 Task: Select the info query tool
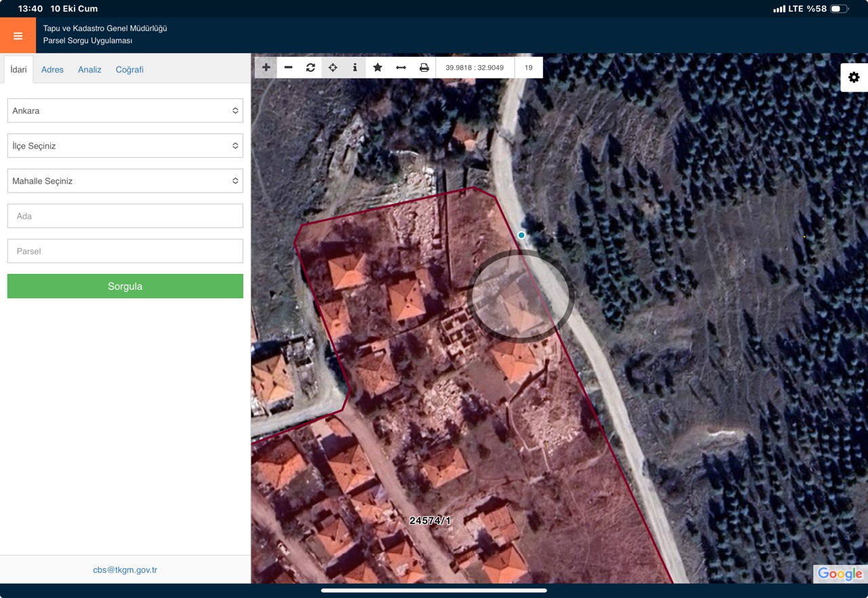(355, 68)
